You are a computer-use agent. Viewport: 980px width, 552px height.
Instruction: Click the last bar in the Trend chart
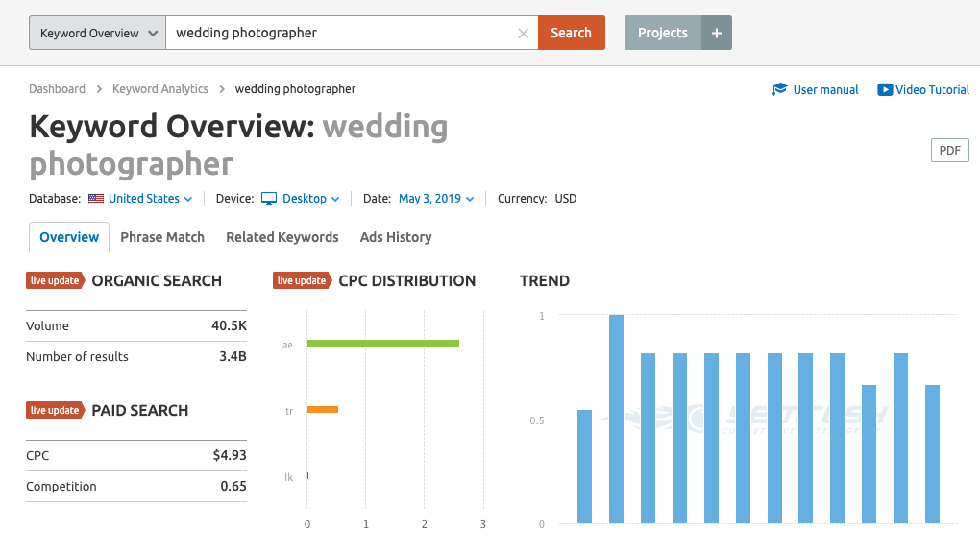[933, 454]
